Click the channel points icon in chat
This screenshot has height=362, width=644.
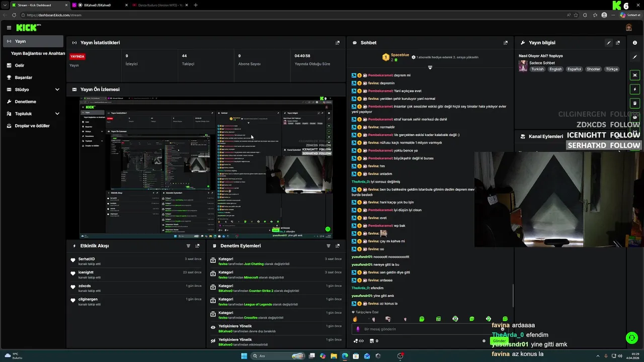tap(358, 341)
